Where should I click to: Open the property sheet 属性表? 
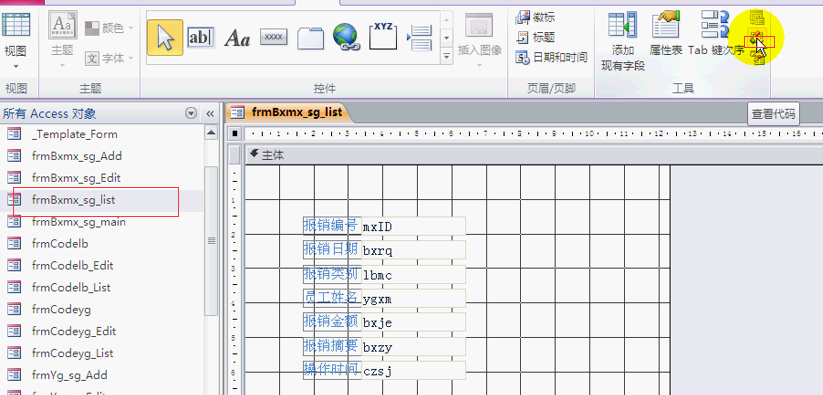click(665, 34)
